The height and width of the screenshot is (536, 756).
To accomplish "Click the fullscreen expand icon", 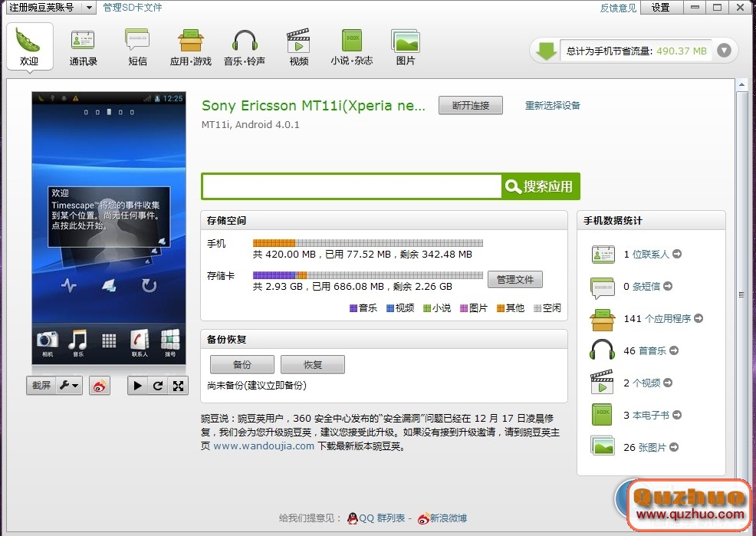I will [178, 386].
